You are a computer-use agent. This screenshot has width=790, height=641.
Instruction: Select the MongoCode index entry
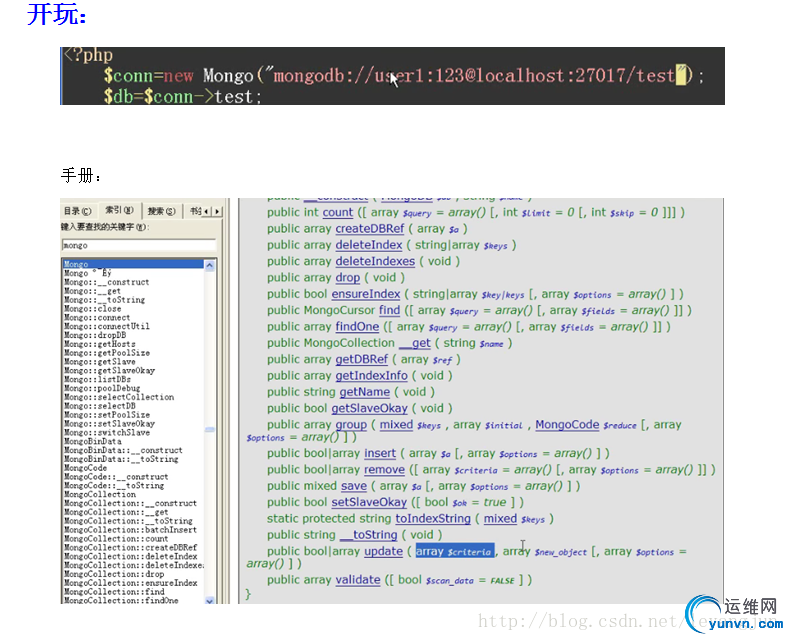86,468
